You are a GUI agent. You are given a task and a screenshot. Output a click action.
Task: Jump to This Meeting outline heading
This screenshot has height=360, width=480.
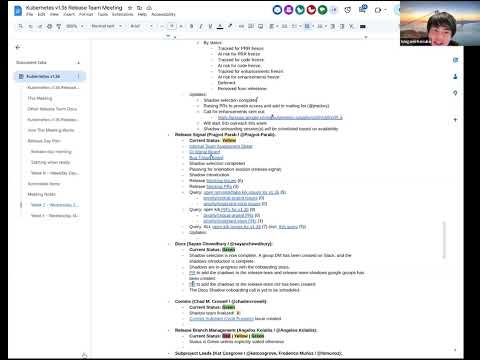pos(40,98)
